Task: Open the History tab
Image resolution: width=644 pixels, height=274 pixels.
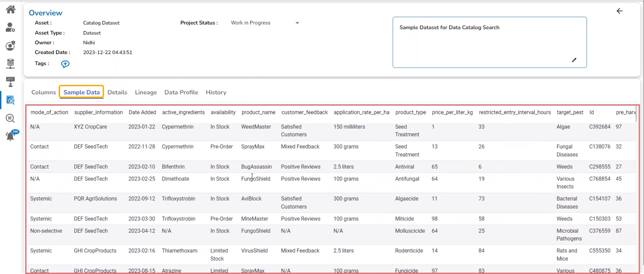Action: pyautogui.click(x=216, y=92)
